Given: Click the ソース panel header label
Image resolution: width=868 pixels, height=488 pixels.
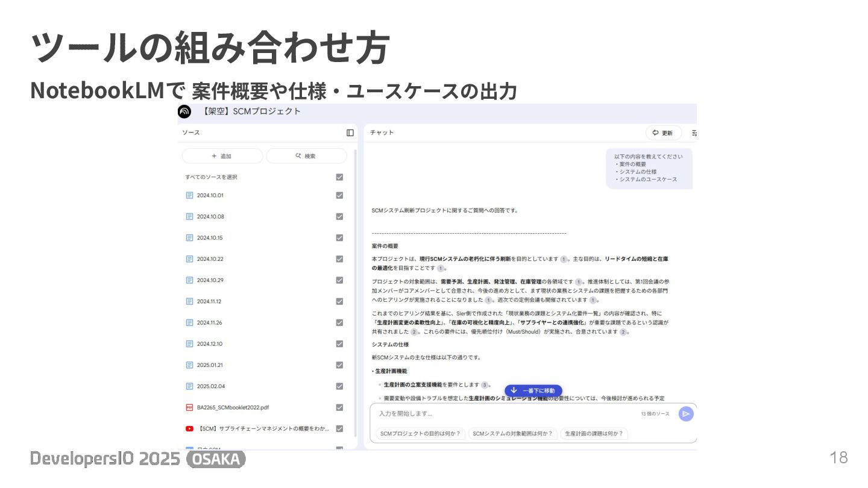Looking at the screenshot, I should click(x=191, y=133).
